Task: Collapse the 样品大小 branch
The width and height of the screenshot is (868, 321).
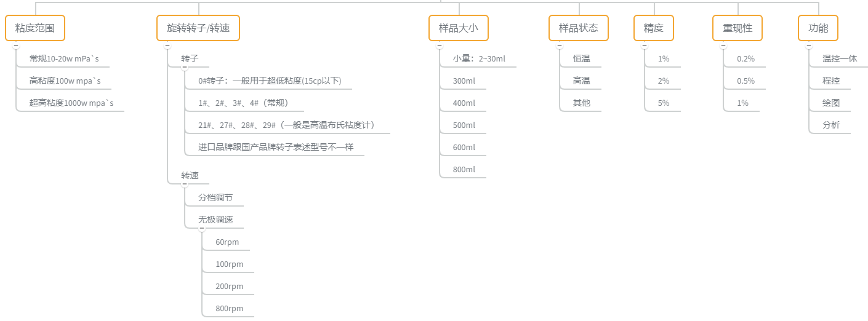Action: 440,46
